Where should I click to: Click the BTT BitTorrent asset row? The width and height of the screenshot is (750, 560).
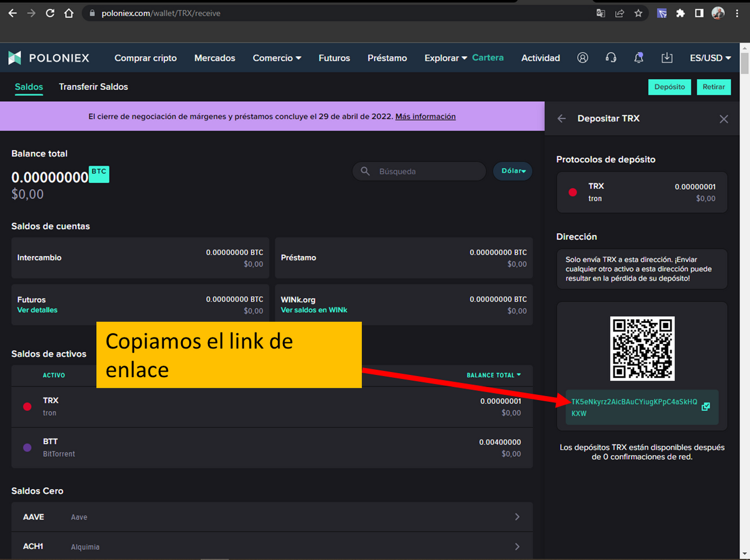pos(272,448)
